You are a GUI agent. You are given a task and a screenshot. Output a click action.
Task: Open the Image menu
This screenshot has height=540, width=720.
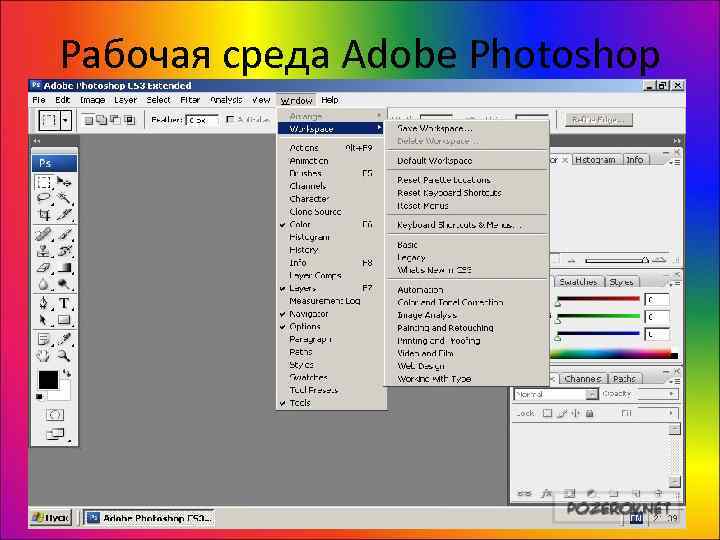coord(92,100)
